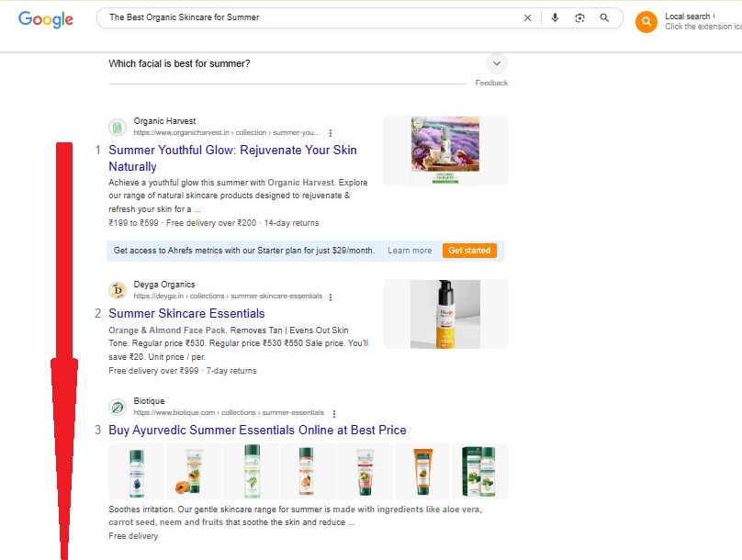
Task: Open Biotique site favicon
Action: [118, 408]
